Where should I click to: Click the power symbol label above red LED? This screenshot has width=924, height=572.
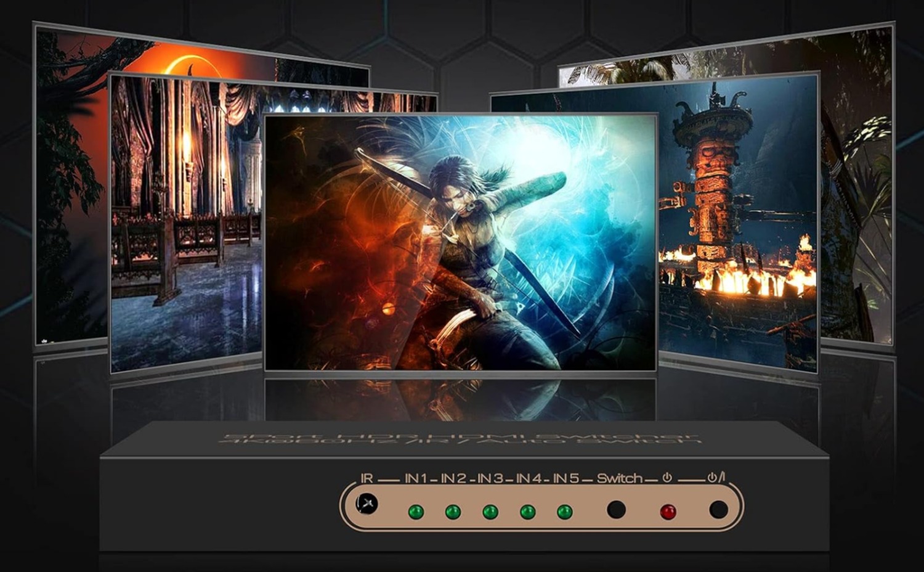(667, 478)
